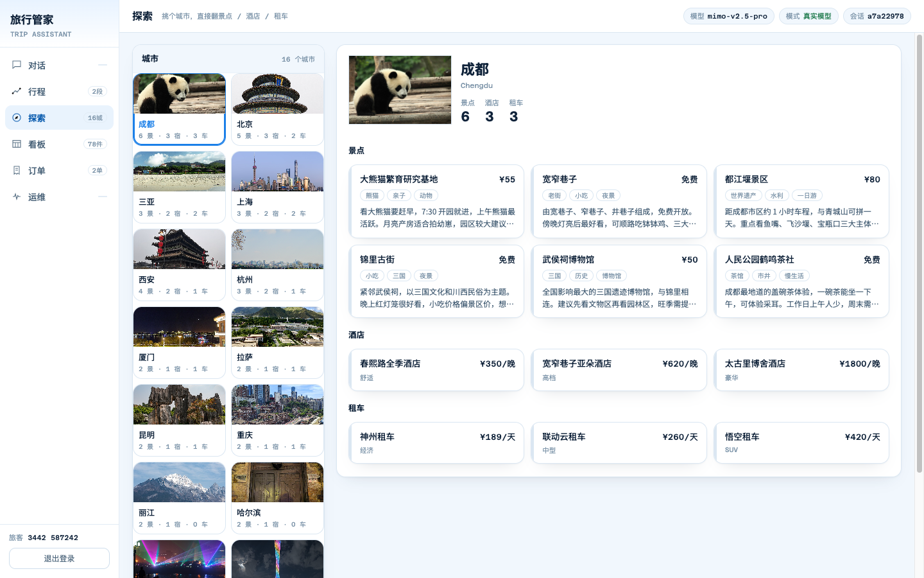
Task: Click the 对话 chat bubble icon
Action: (x=17, y=65)
